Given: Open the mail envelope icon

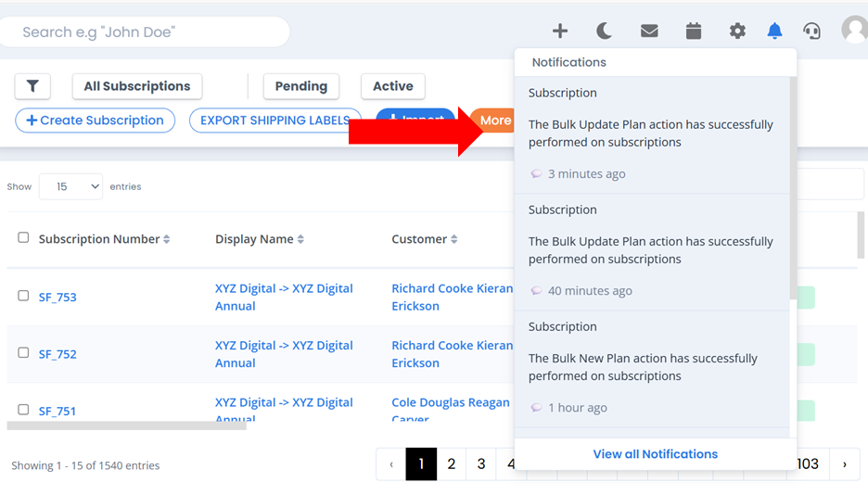Looking at the screenshot, I should (x=649, y=31).
